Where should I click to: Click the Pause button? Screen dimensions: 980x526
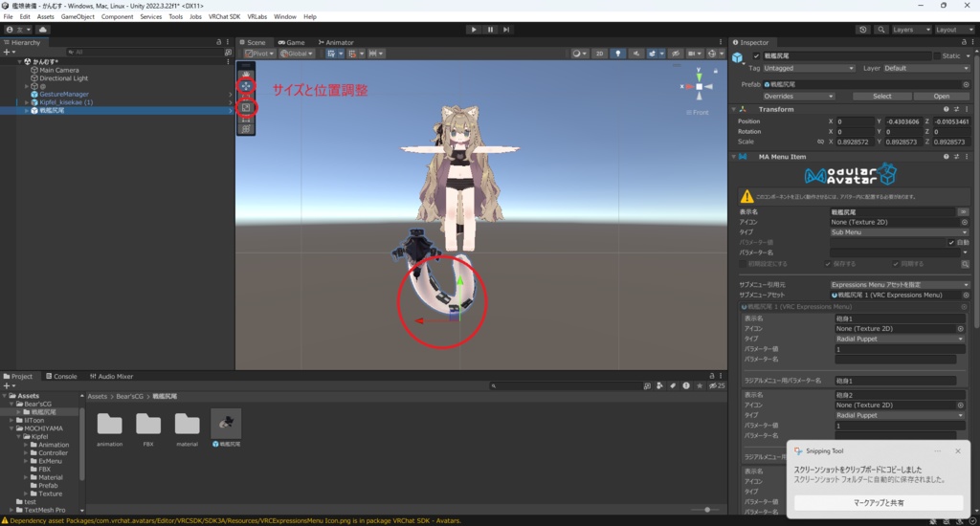click(490, 30)
